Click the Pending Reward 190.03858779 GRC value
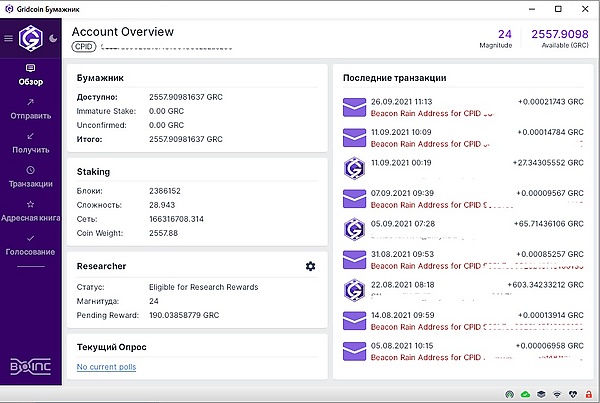 [x=184, y=315]
